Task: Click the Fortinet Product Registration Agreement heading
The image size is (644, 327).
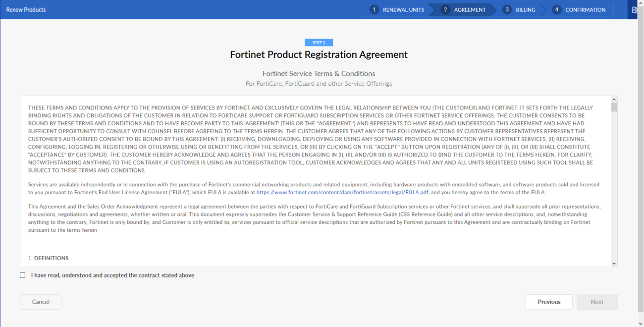Action: click(x=319, y=54)
